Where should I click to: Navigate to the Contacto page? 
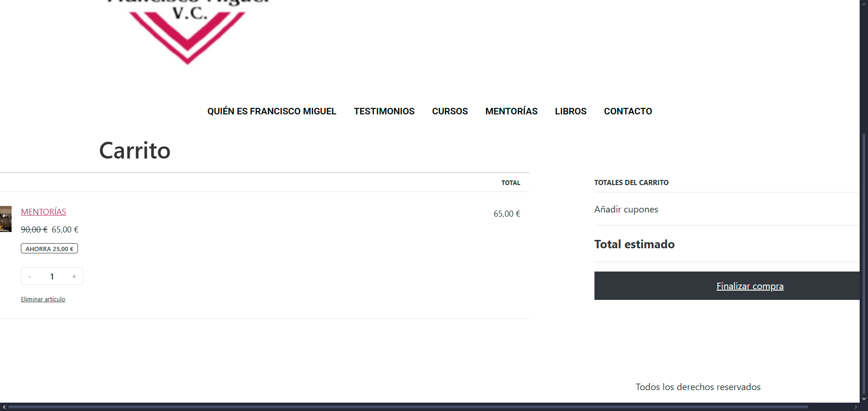click(x=628, y=112)
